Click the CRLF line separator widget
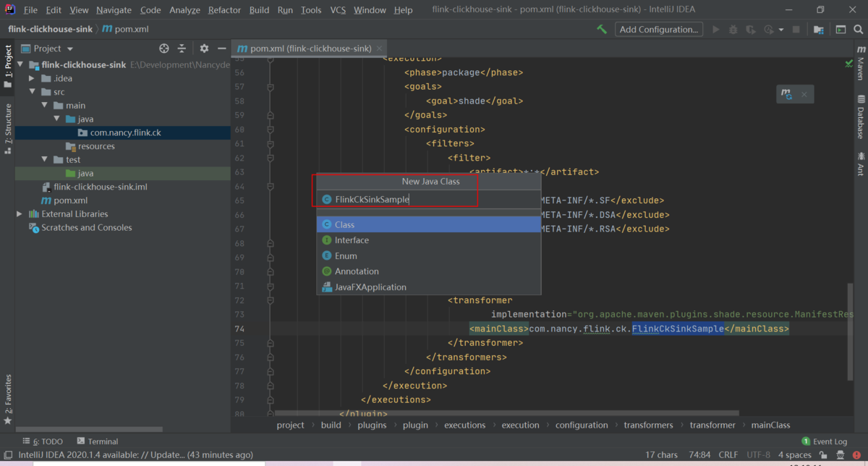Screen dimensions: 868x466 (x=728, y=455)
